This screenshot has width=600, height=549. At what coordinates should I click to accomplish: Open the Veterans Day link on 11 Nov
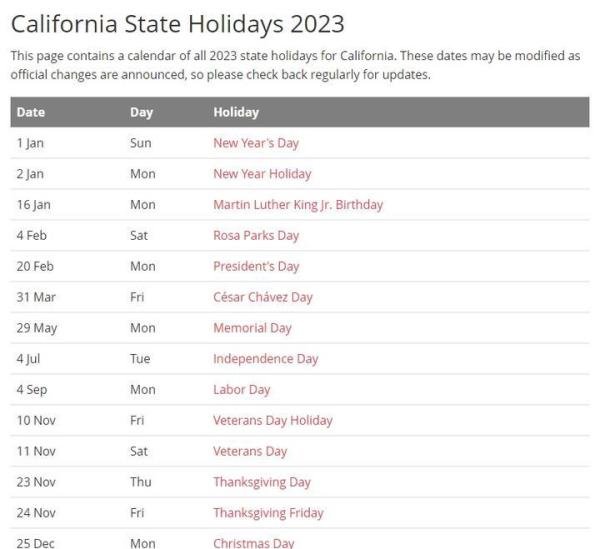[250, 451]
